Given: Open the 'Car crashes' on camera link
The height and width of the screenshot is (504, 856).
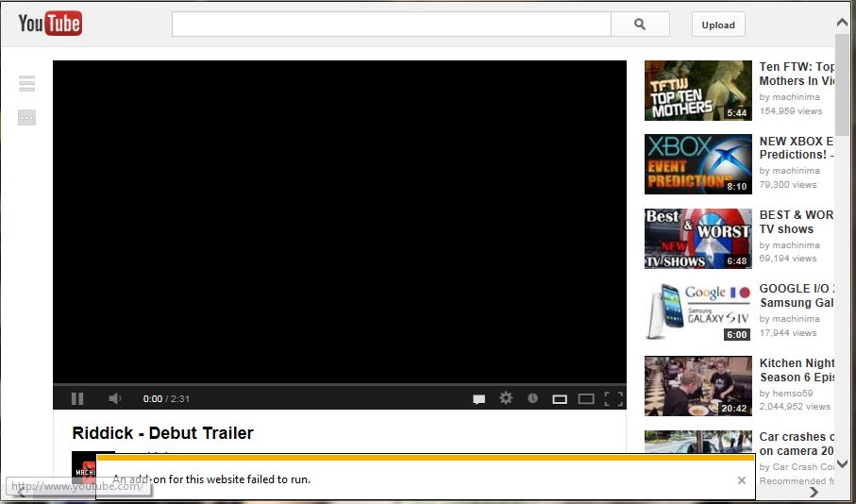Looking at the screenshot, I should coord(797,444).
